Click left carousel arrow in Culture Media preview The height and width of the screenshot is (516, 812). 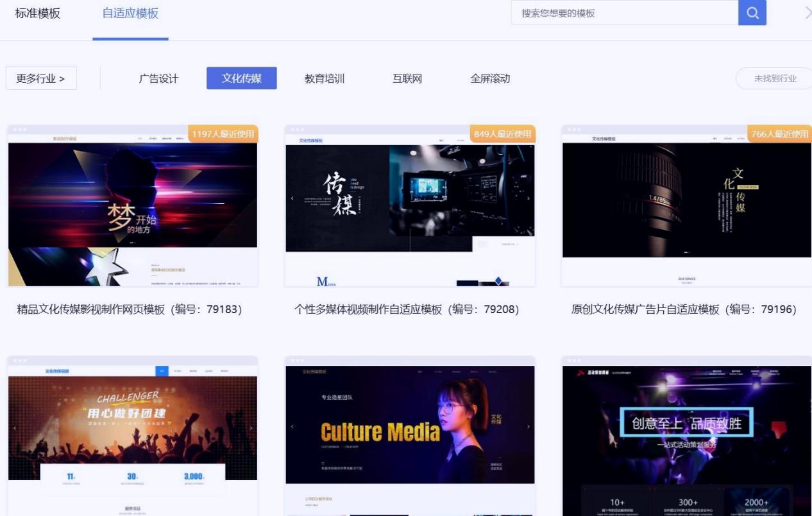click(292, 427)
